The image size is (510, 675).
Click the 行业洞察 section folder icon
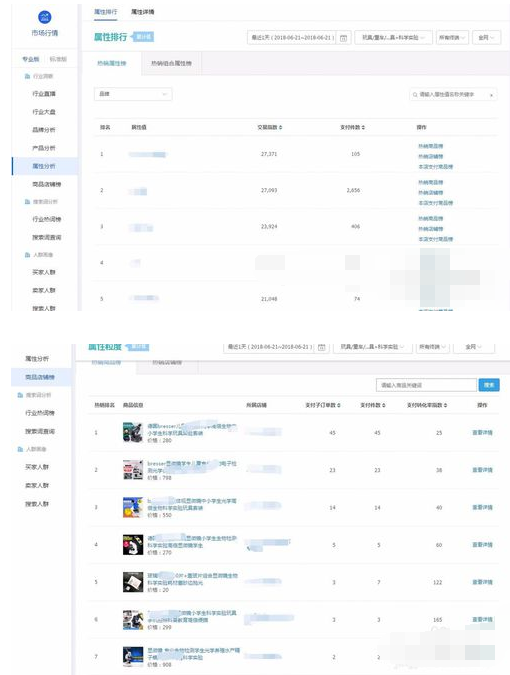tap(28, 76)
